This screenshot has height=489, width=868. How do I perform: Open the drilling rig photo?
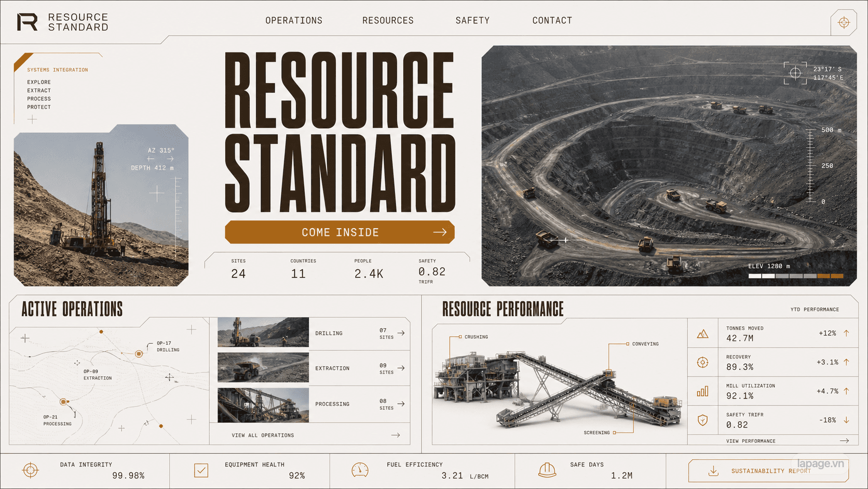pos(101,205)
